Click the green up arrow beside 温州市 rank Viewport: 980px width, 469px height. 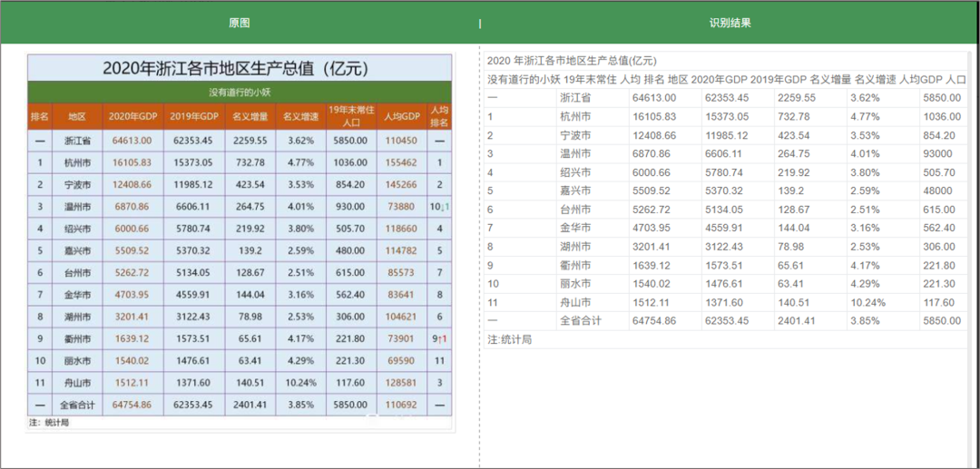[x=446, y=207]
